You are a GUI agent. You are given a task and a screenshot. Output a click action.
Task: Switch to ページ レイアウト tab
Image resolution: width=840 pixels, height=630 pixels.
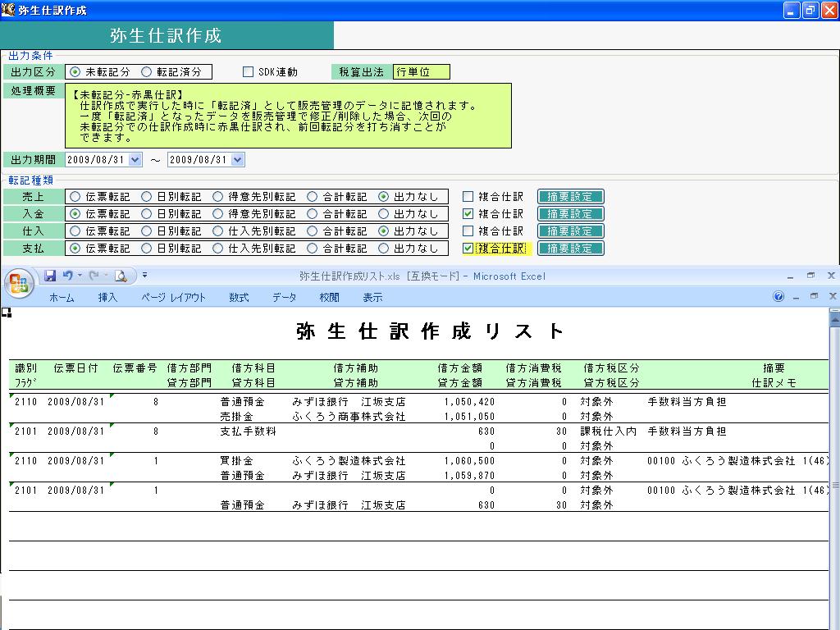(174, 297)
